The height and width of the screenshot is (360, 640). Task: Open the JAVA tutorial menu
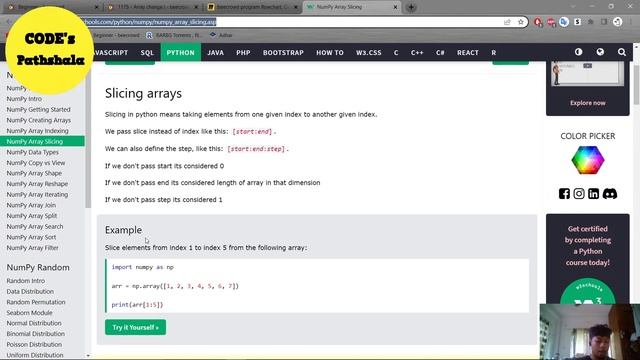coord(216,53)
